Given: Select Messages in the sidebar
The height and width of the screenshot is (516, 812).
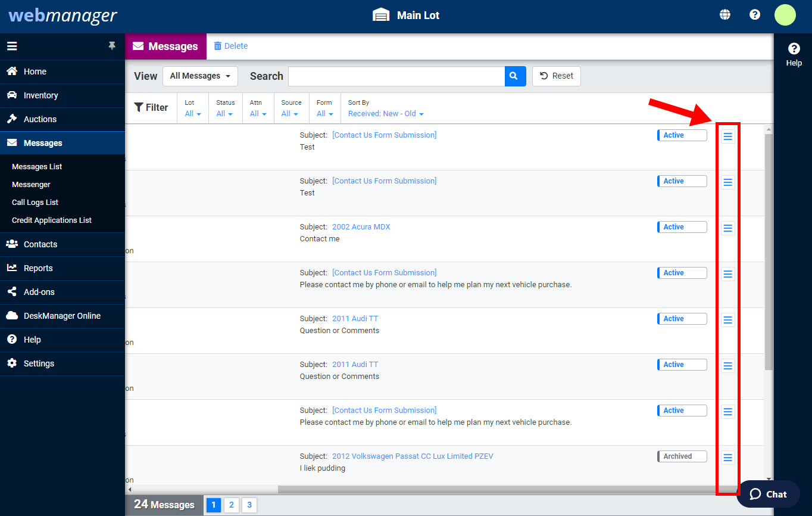Looking at the screenshot, I should click(x=63, y=143).
